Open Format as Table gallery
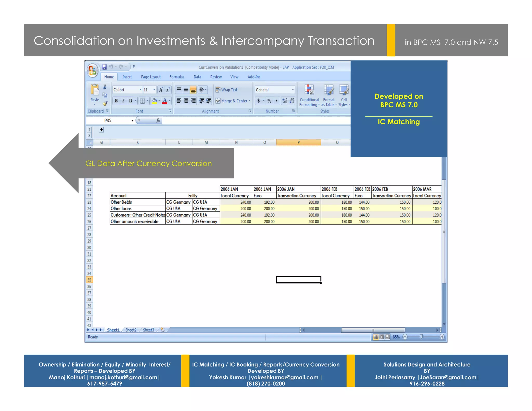 (329, 95)
